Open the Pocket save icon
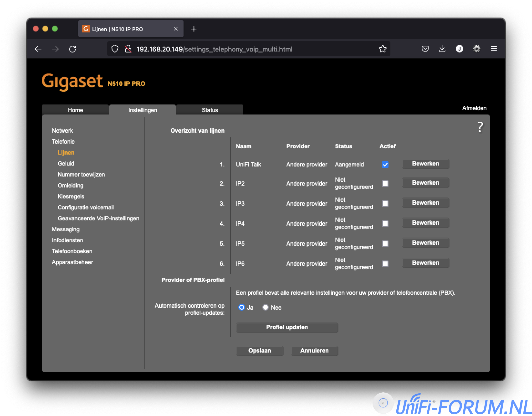This screenshot has height=416, width=532. tap(425, 49)
